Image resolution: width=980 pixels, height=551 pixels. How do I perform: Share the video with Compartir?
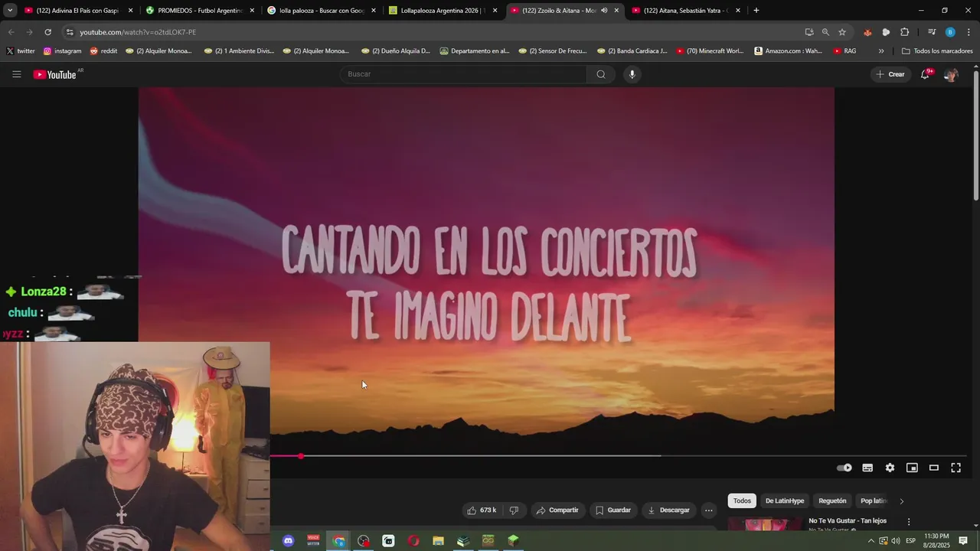click(x=557, y=510)
